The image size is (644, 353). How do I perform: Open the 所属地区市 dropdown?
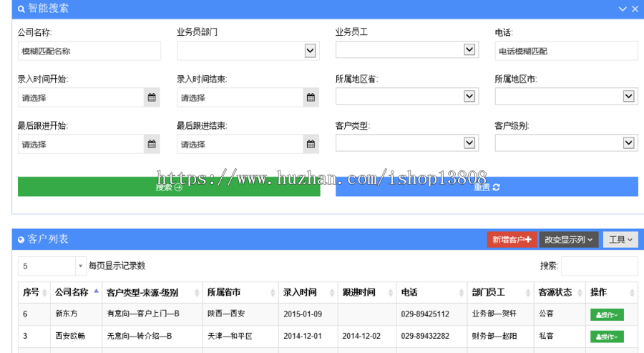click(x=567, y=96)
